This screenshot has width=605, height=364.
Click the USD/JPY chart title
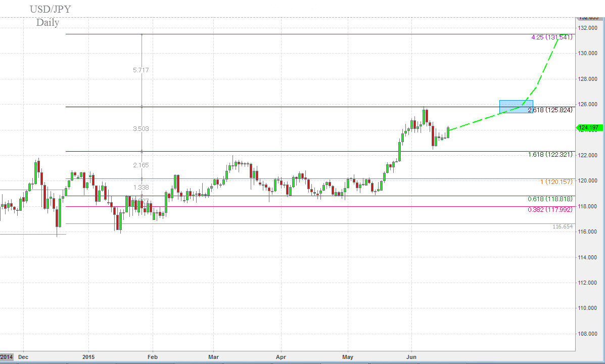49,9
